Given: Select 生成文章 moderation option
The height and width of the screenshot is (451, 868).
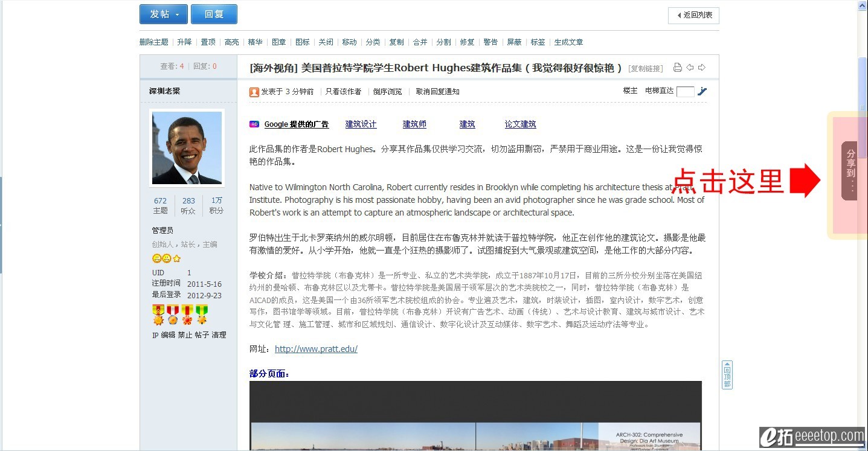Looking at the screenshot, I should (x=569, y=42).
